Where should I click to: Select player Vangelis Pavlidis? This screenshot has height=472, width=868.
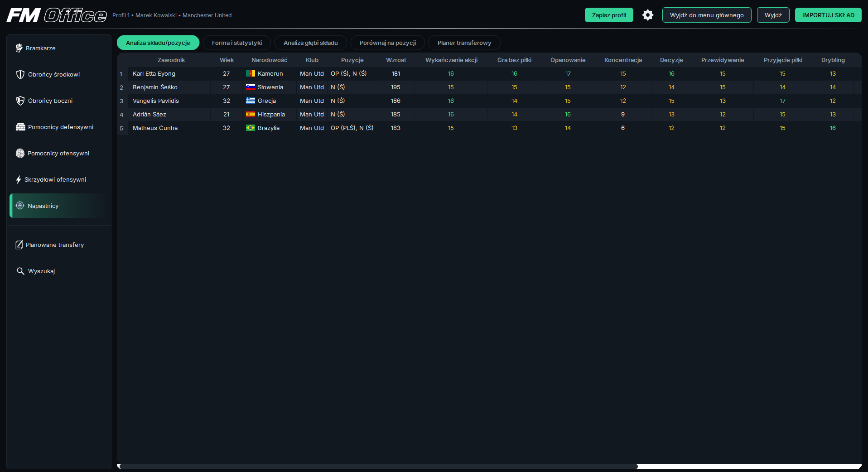[x=156, y=101]
